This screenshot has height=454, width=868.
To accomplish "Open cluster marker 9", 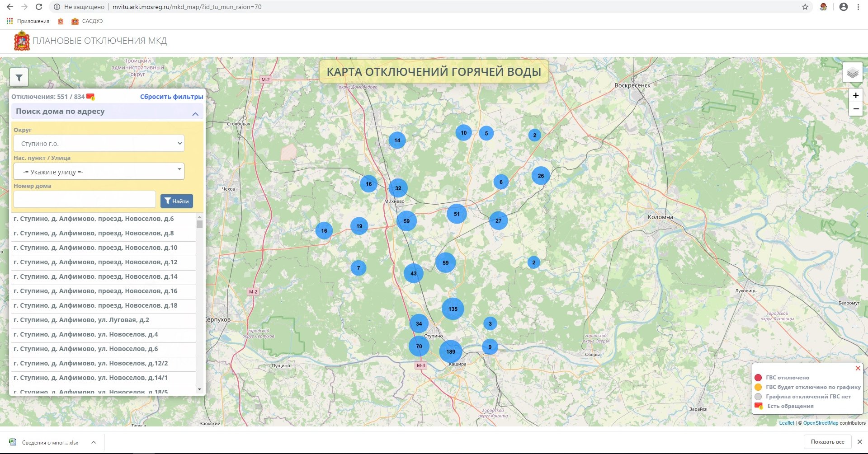I will (490, 347).
